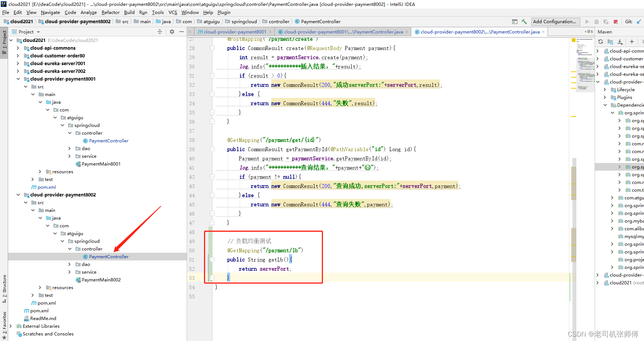This screenshot has width=644, height=341.
Task: Expand External Libraries node
Action: (x=11, y=326)
